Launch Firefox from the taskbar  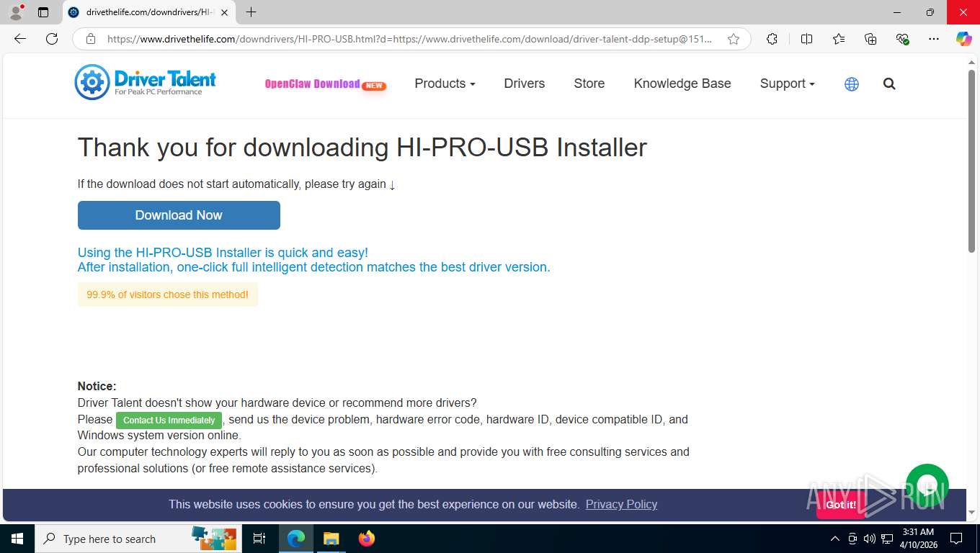(367, 539)
